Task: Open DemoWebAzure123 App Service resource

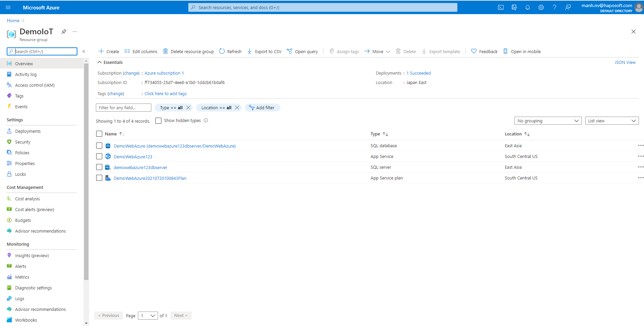Action: point(133,157)
